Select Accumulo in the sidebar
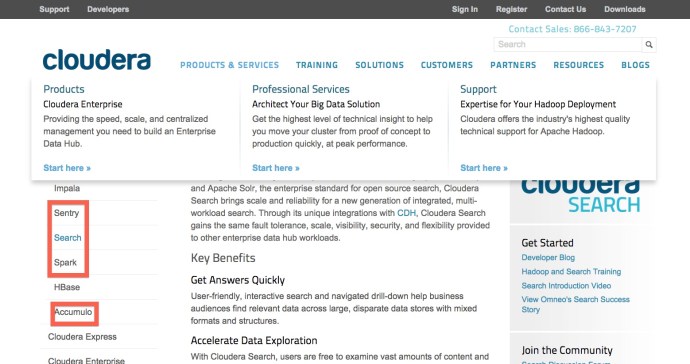The image size is (690, 364). pos(73,312)
